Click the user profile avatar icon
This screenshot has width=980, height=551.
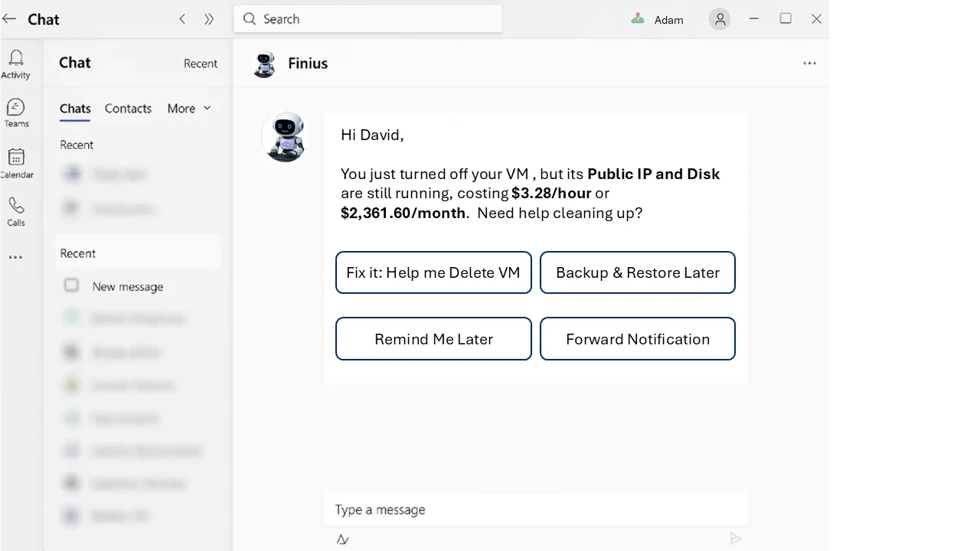720,20
